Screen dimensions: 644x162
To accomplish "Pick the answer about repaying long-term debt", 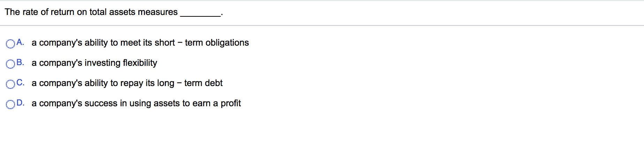I will coord(127,83).
